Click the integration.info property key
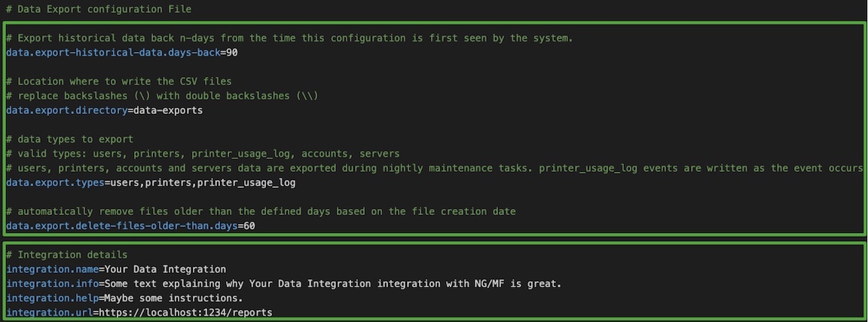The image size is (868, 322). [53, 284]
